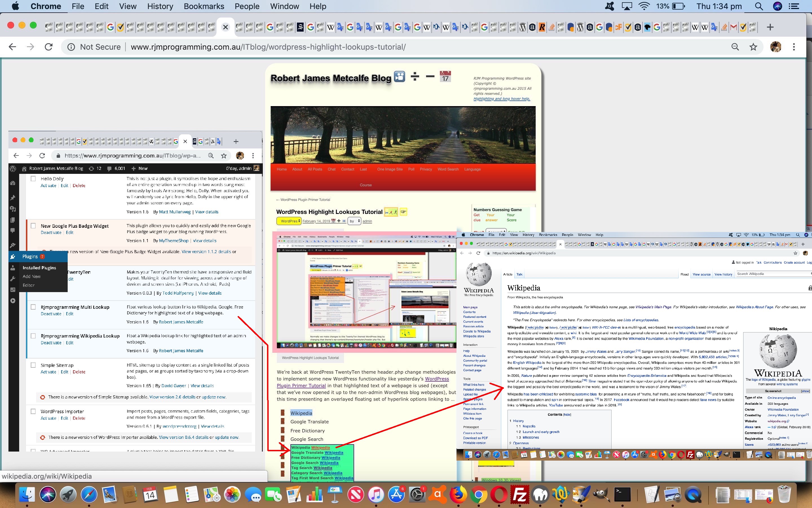Screen dimensions: 812x508
Task: Click 'Word Search' in blog navigation bar
Action: [x=448, y=169]
